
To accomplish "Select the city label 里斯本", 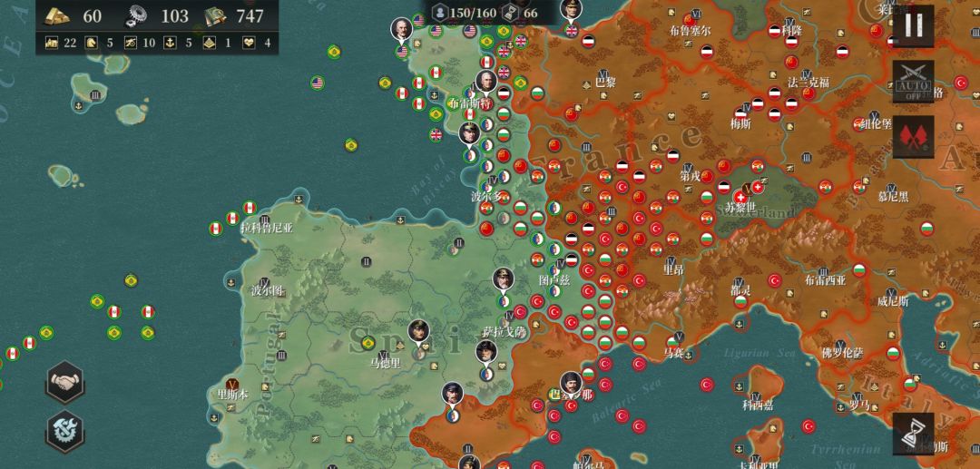I will tap(232, 395).
